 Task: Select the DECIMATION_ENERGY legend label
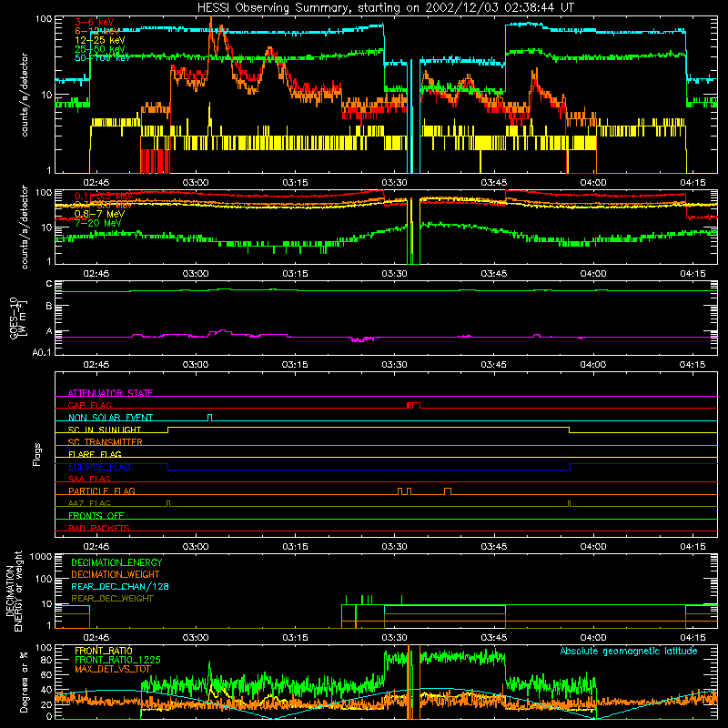pos(116,562)
